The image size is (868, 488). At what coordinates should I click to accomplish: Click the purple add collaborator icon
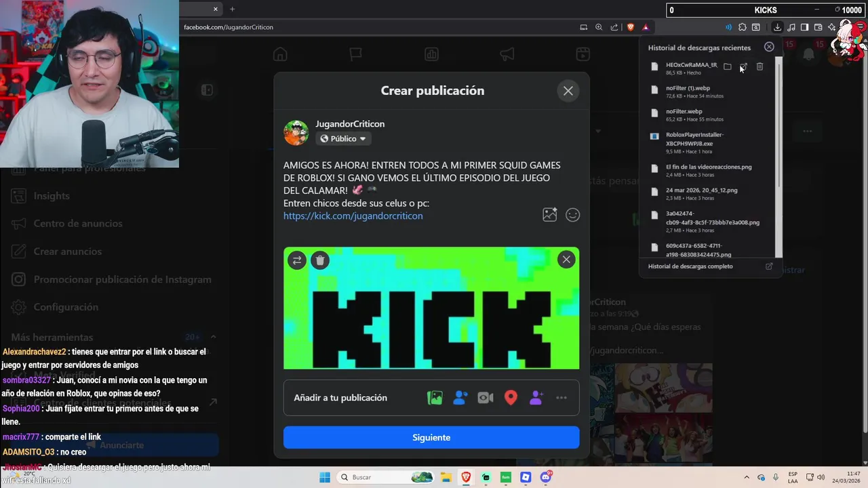point(536,398)
